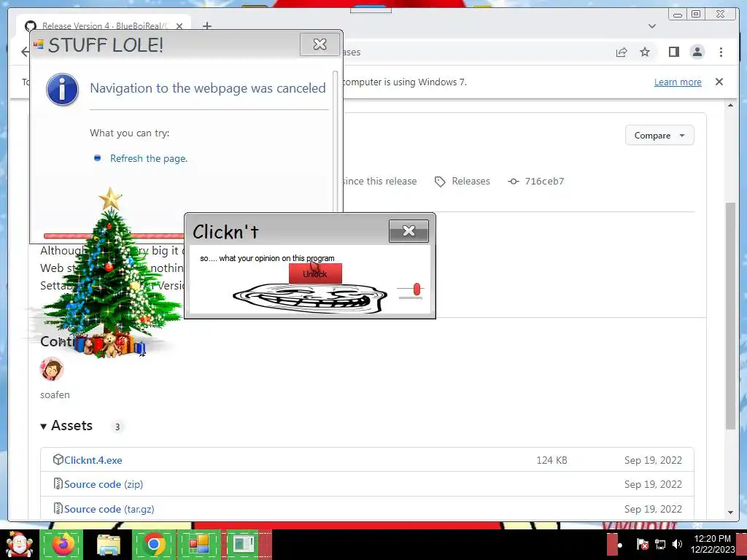Click the vertical page scrollbar thumb

point(730,316)
